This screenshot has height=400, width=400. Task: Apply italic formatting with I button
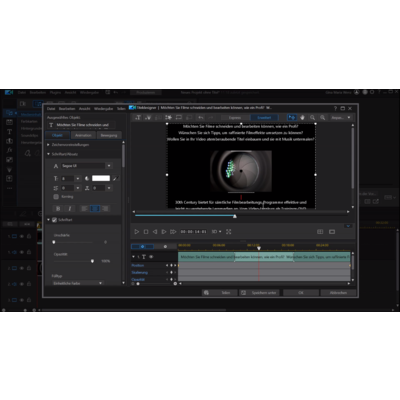70,209
